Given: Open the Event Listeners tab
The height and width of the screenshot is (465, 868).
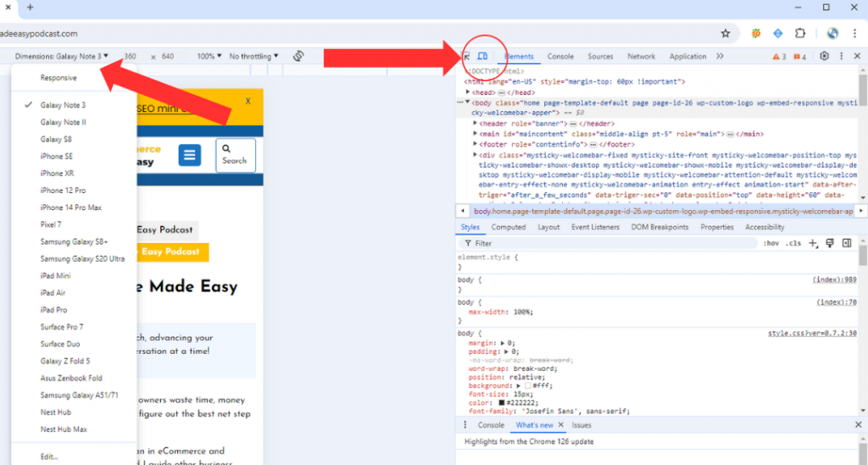Looking at the screenshot, I should point(595,227).
